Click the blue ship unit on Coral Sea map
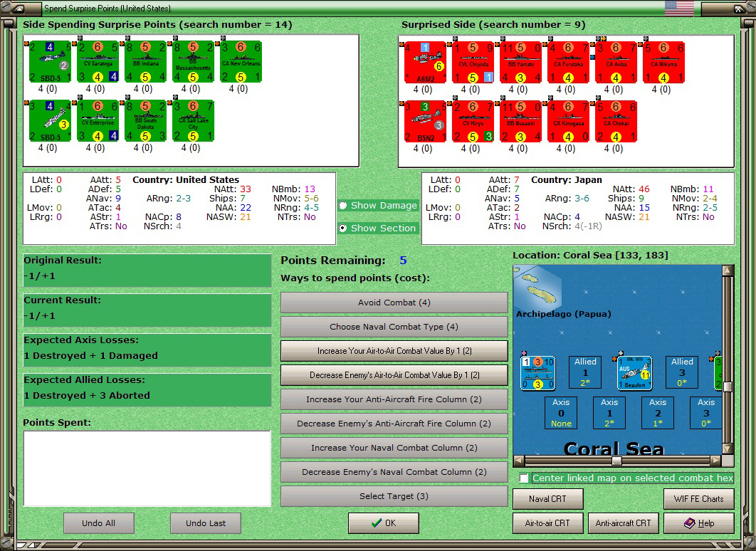This screenshot has width=756, height=551. pyautogui.click(x=537, y=372)
